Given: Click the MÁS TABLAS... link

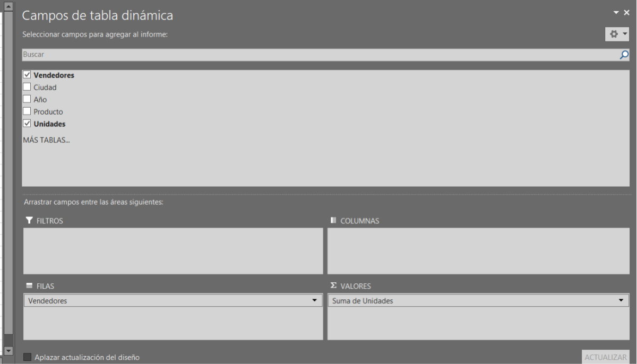Looking at the screenshot, I should (x=46, y=141).
